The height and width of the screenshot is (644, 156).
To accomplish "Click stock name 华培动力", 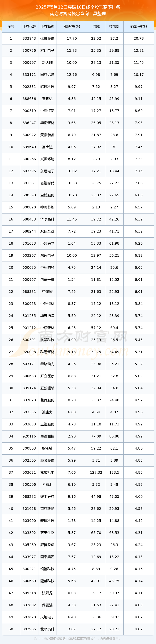I will tap(47, 364).
